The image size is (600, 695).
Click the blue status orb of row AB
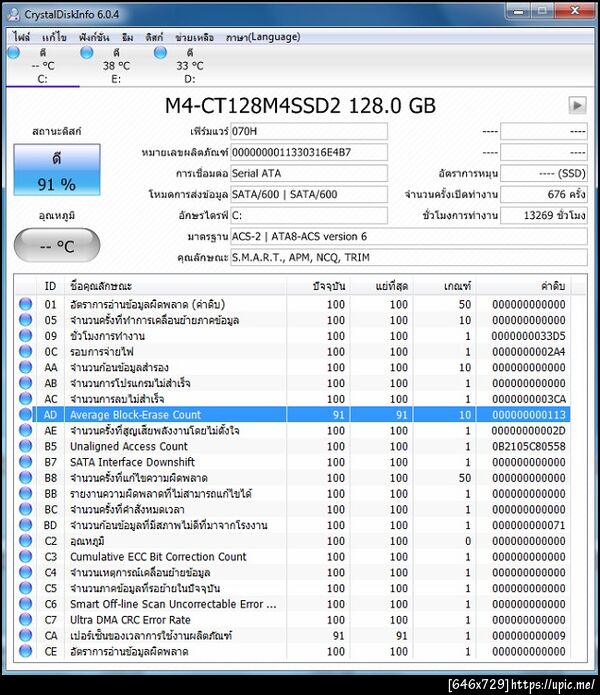(x=26, y=383)
